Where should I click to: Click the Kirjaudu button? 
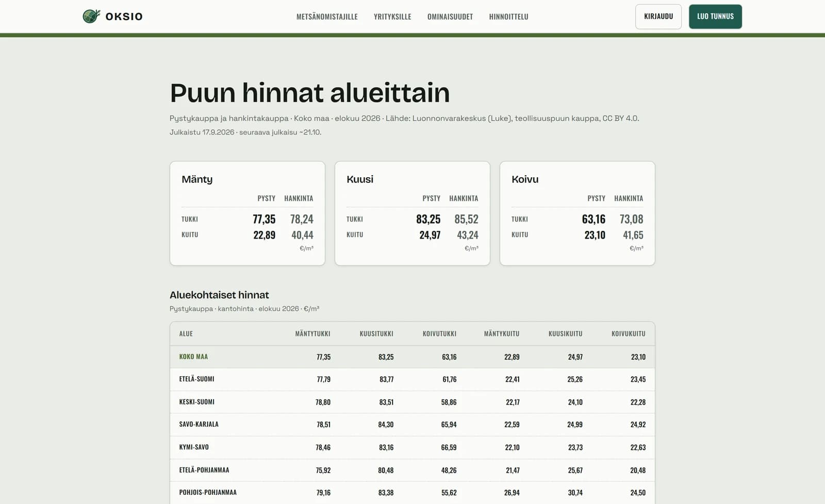point(658,16)
